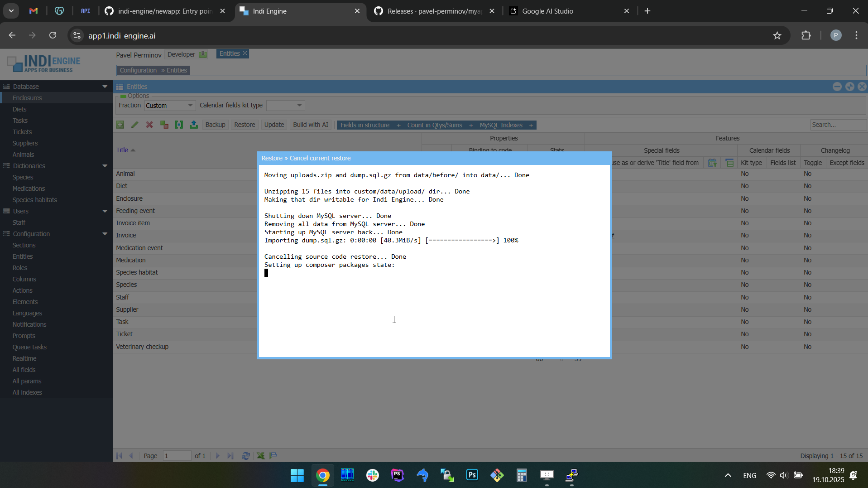Click the pencil edit icon in toolbar

[134, 125]
